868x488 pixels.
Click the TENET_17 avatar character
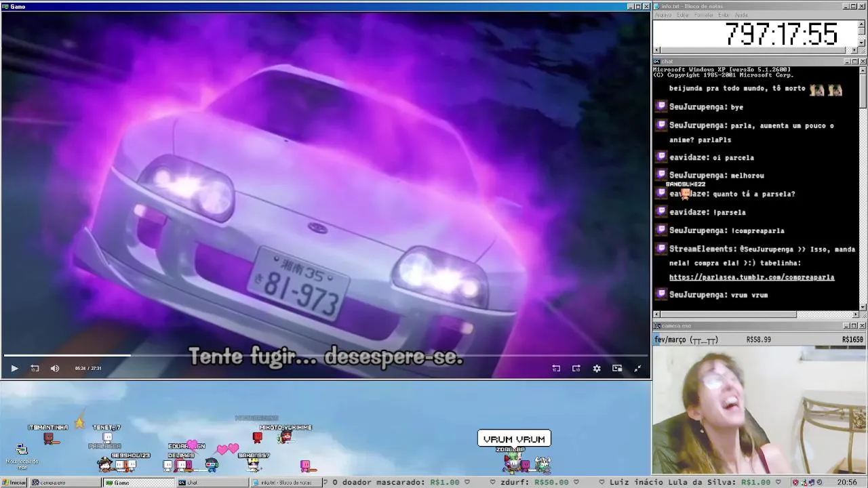pos(106,437)
